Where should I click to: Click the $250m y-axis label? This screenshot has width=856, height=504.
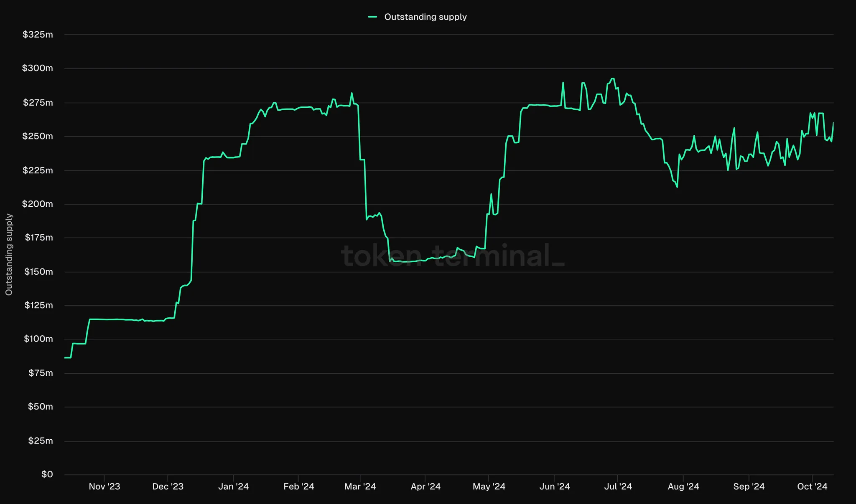pos(38,136)
